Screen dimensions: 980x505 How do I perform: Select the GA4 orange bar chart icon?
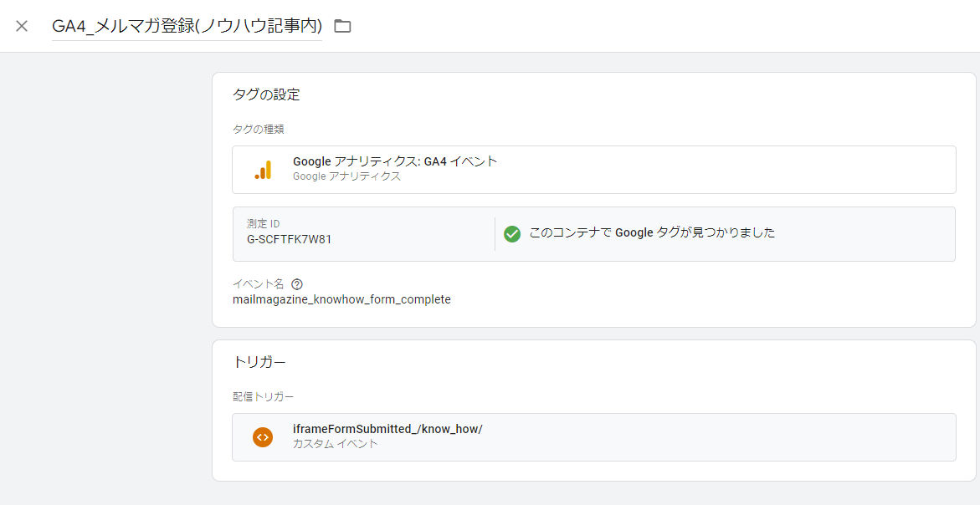(264, 169)
